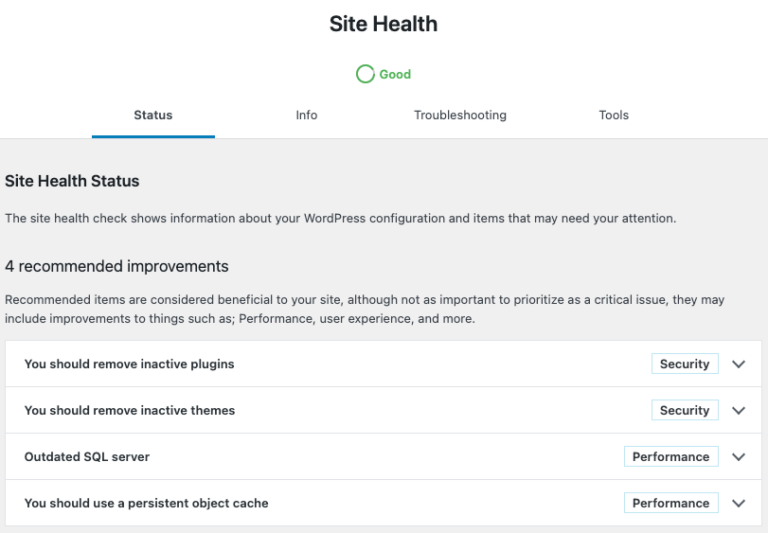This screenshot has width=768, height=533.
Task: Click Security badge on inactive plugins row
Action: click(685, 363)
